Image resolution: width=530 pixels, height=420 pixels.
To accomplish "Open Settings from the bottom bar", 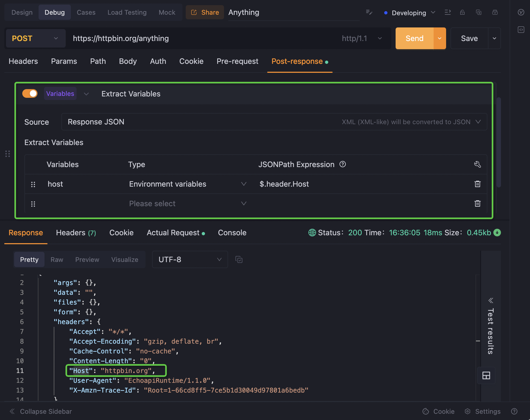I will [482, 411].
